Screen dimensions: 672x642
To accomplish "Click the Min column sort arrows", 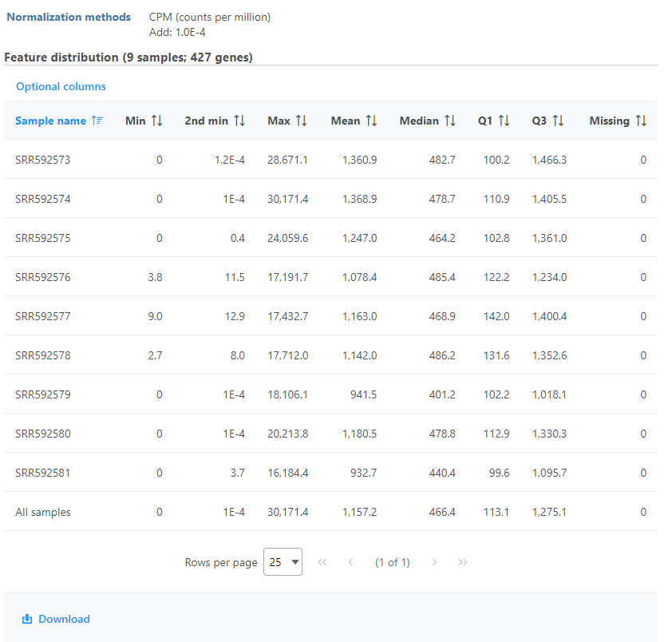I will coord(157,121).
